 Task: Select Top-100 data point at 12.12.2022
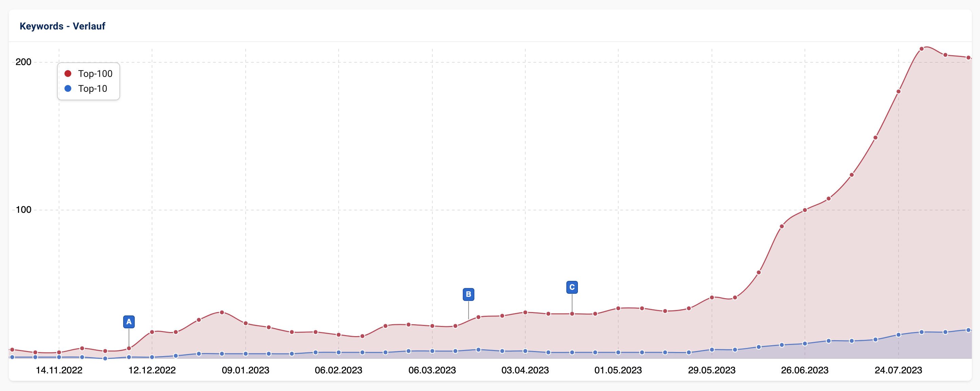[152, 332]
